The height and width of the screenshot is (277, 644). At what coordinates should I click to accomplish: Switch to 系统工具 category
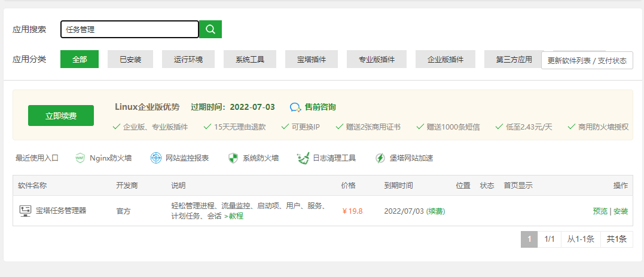pos(250,60)
